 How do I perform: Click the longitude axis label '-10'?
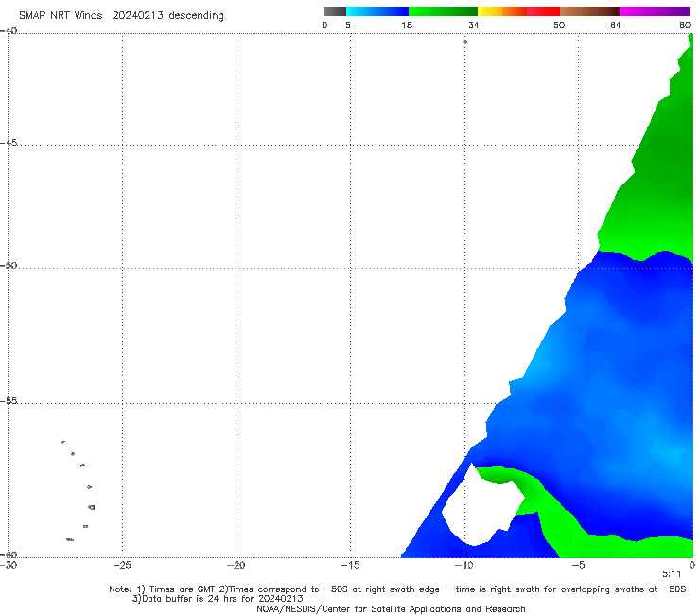(464, 565)
